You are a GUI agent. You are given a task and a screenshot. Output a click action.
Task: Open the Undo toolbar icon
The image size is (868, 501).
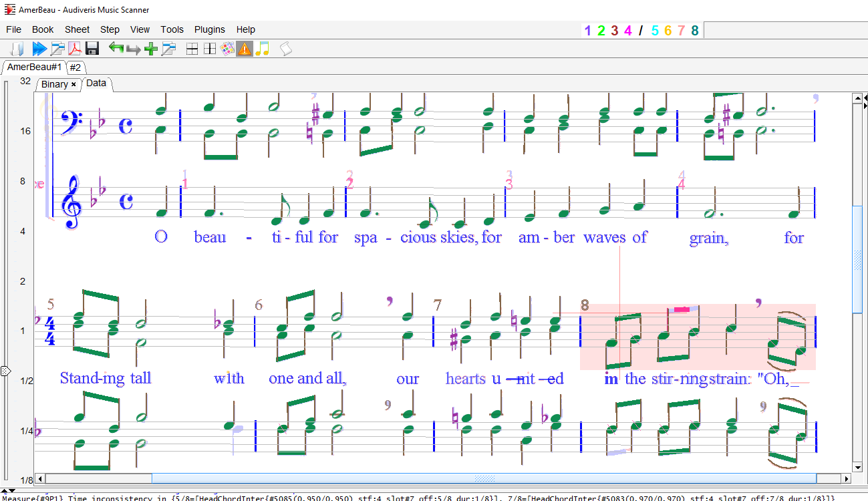click(x=115, y=48)
